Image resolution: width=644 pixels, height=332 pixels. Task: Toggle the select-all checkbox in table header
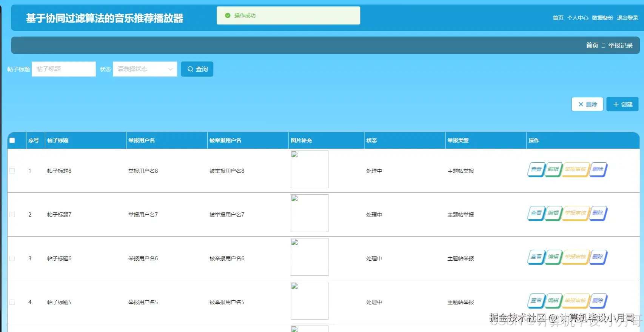coord(12,140)
